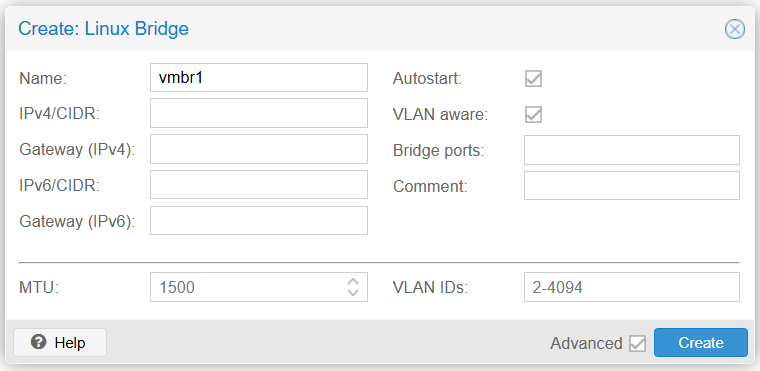Open Help documentation button
Screen dimensions: 760x371
tap(60, 342)
